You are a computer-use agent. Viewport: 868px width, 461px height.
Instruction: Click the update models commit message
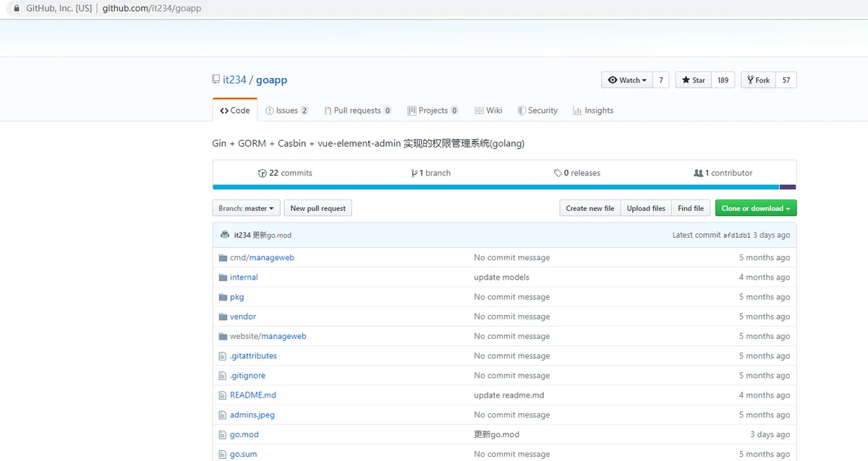coord(502,277)
